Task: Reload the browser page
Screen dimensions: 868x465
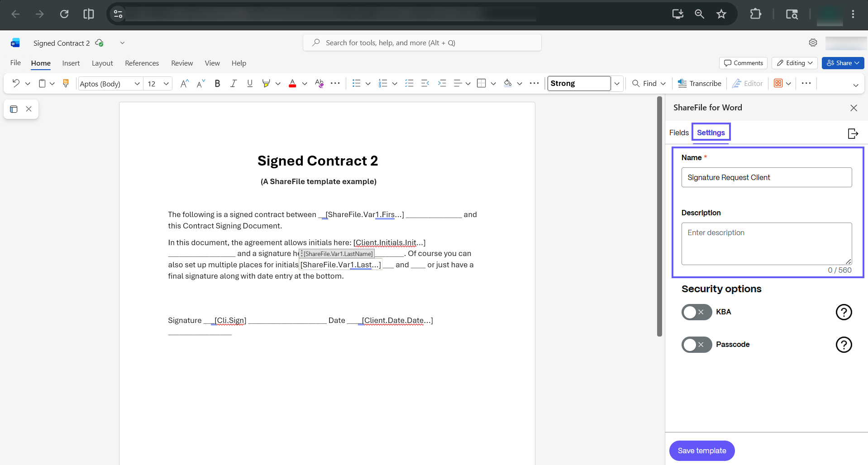Action: [x=64, y=14]
